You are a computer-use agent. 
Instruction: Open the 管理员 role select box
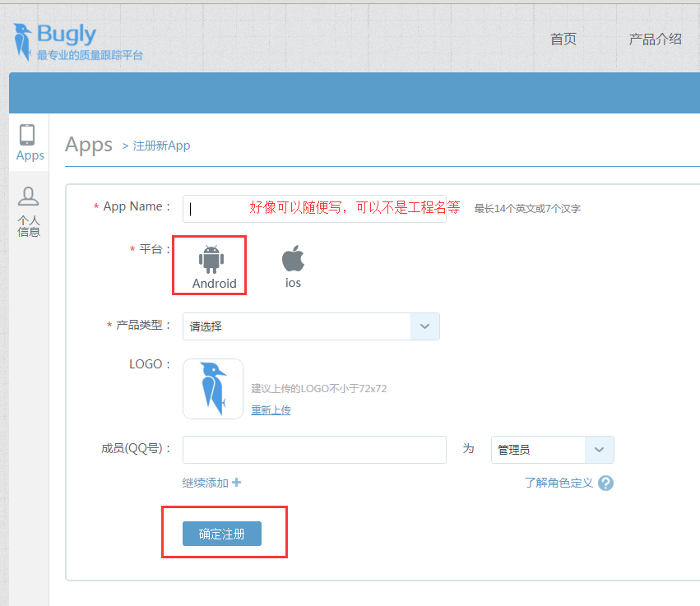(x=553, y=450)
